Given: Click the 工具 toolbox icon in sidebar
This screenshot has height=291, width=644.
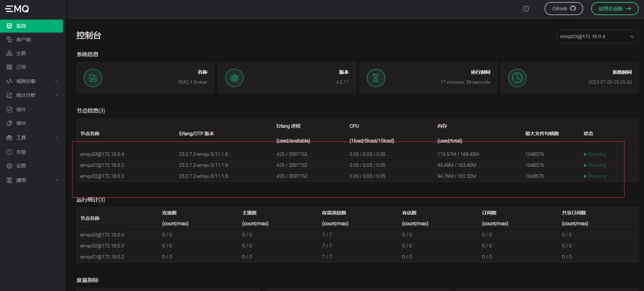Looking at the screenshot, I should 9,138.
